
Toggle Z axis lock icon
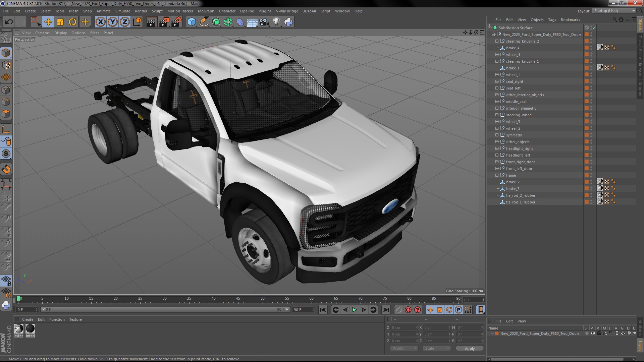(125, 22)
